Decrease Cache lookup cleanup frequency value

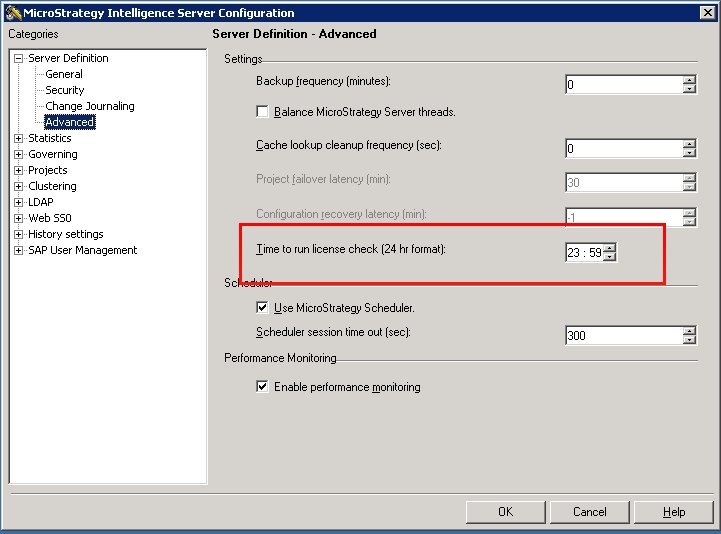689,153
